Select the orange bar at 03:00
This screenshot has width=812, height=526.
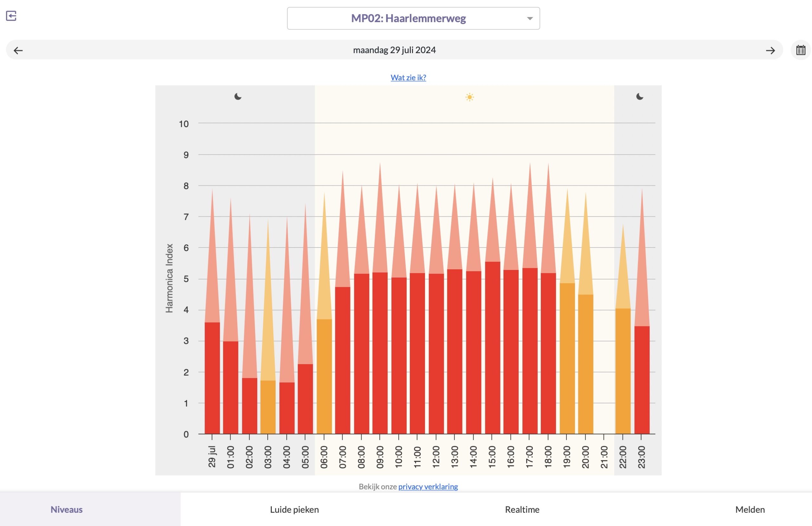pyautogui.click(x=268, y=407)
